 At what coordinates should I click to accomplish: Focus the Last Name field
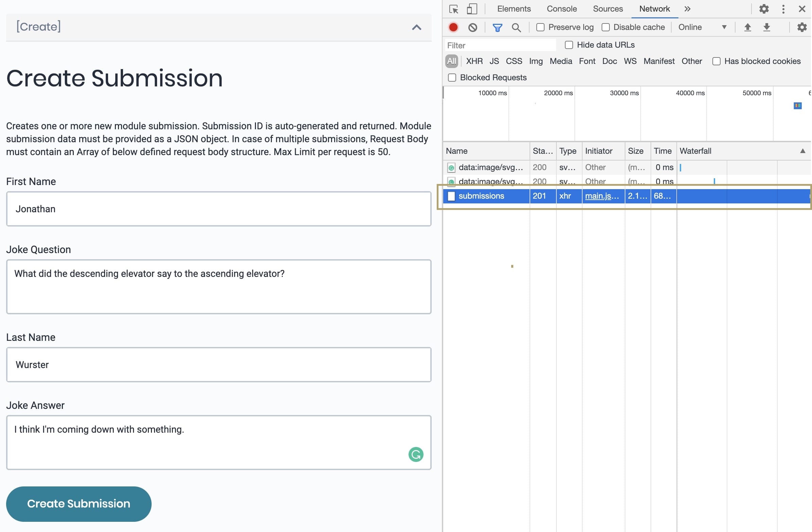pyautogui.click(x=219, y=364)
